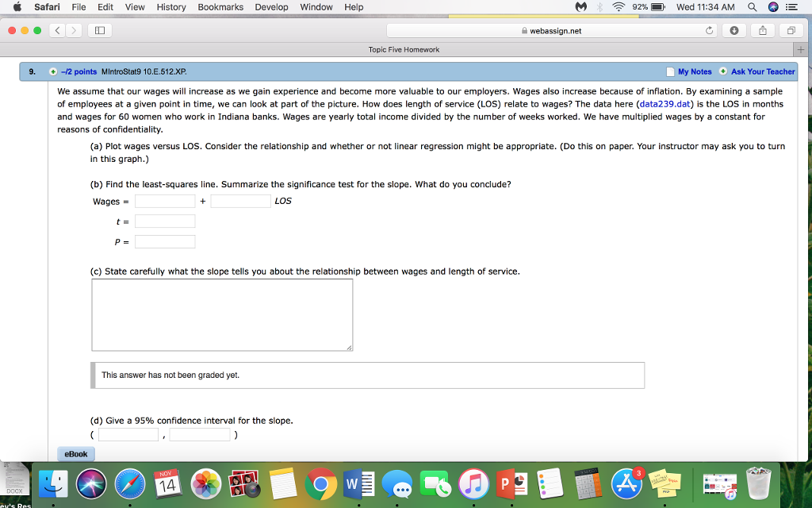Image resolution: width=812 pixels, height=508 pixels.
Task: Open PowerPoint in dock
Action: [511, 484]
